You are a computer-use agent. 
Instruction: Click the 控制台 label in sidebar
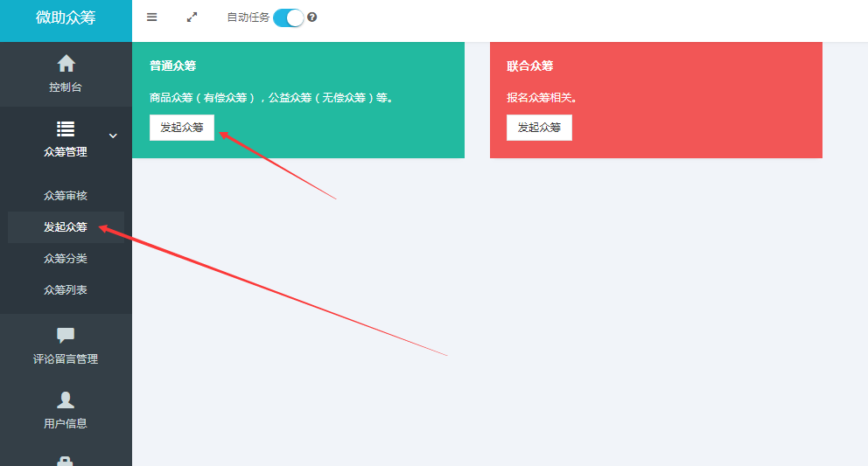(66, 87)
